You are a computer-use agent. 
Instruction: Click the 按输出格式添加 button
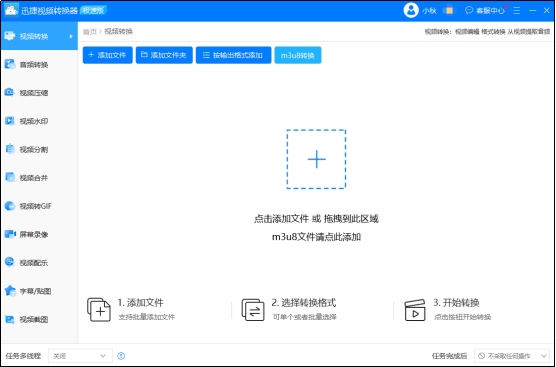click(233, 55)
